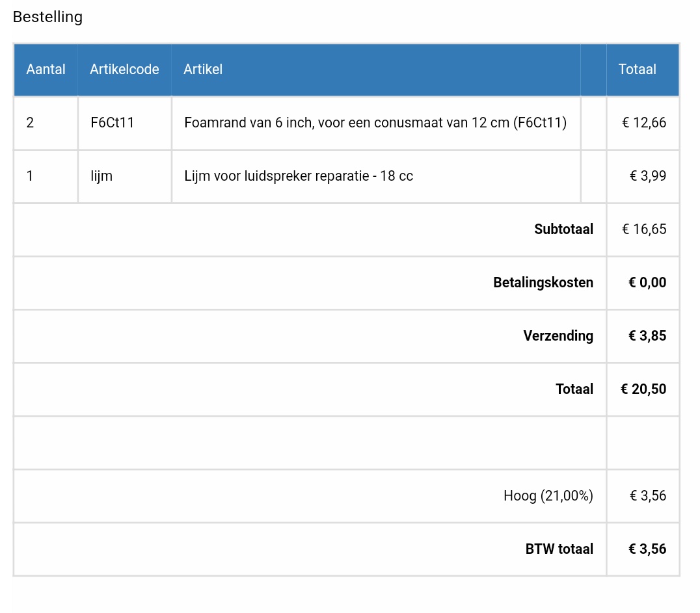
Task: Click the Aantal column header
Action: tap(46, 70)
